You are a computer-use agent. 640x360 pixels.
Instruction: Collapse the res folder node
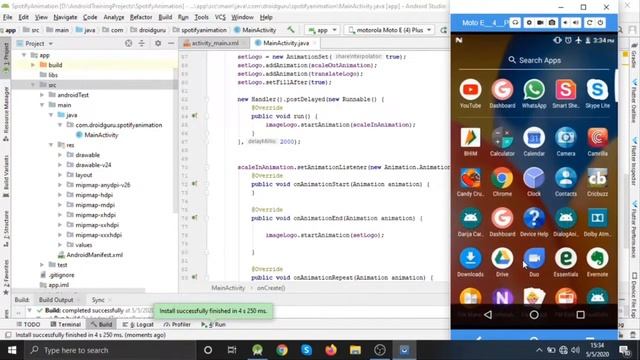pos(51,145)
